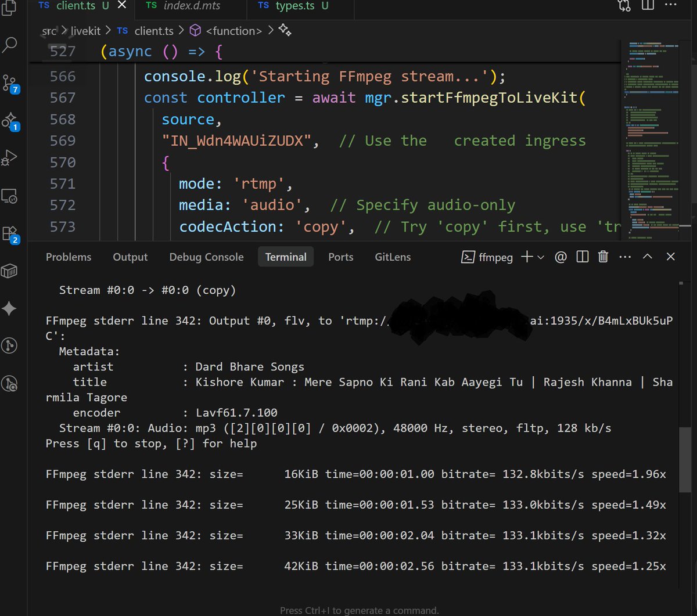Screen dimensions: 697x616
Task: Click terminal line with size= 42KiB
Action: (x=356, y=566)
